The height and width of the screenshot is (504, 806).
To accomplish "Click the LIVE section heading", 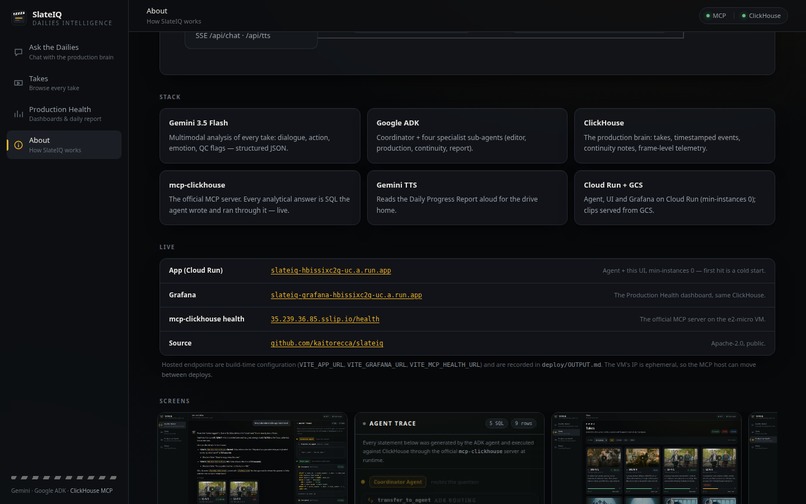I will (167, 247).
